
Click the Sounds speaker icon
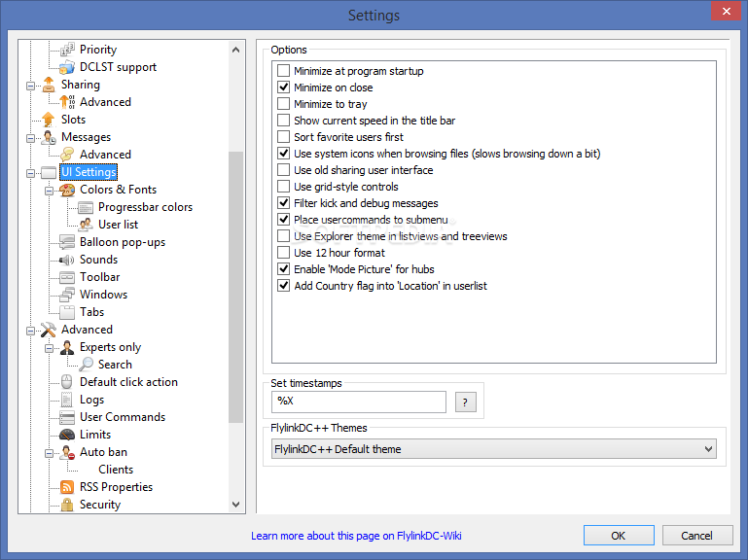point(67,260)
